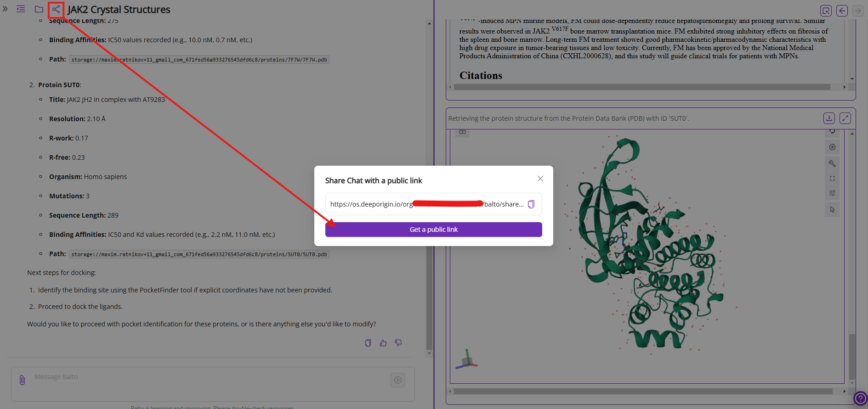Click the Organism Homo sapiens line

coord(88,177)
